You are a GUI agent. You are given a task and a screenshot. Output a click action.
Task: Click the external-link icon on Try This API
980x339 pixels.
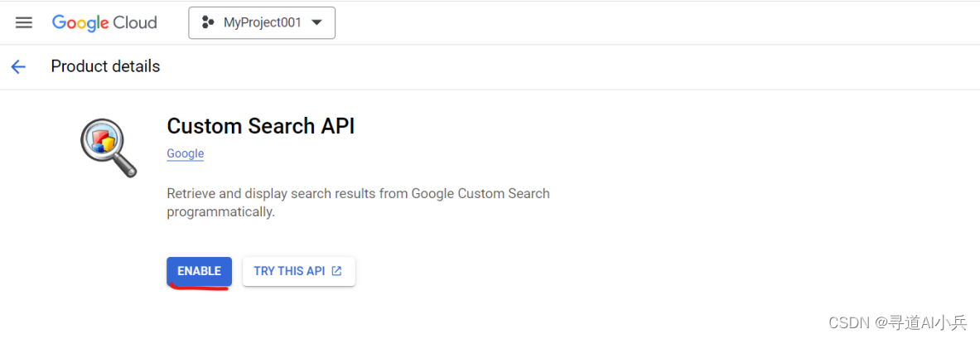[336, 271]
